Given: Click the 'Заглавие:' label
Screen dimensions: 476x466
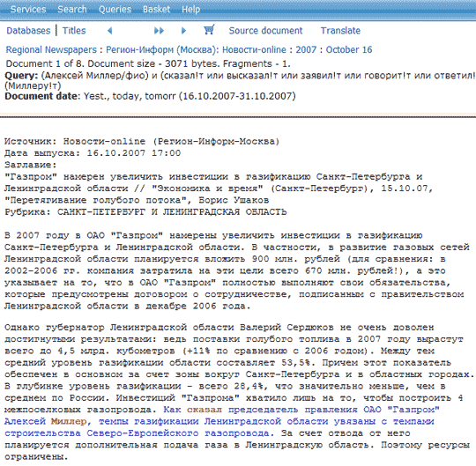Looking at the screenshot, I should click(31, 165).
